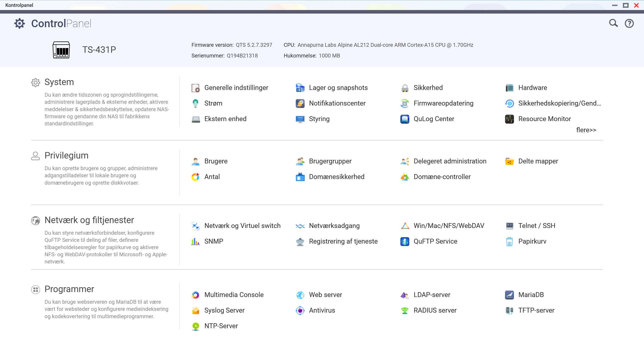Click the Delte mapper folder icon
Viewport: 644px width, 342px height.
click(x=509, y=161)
